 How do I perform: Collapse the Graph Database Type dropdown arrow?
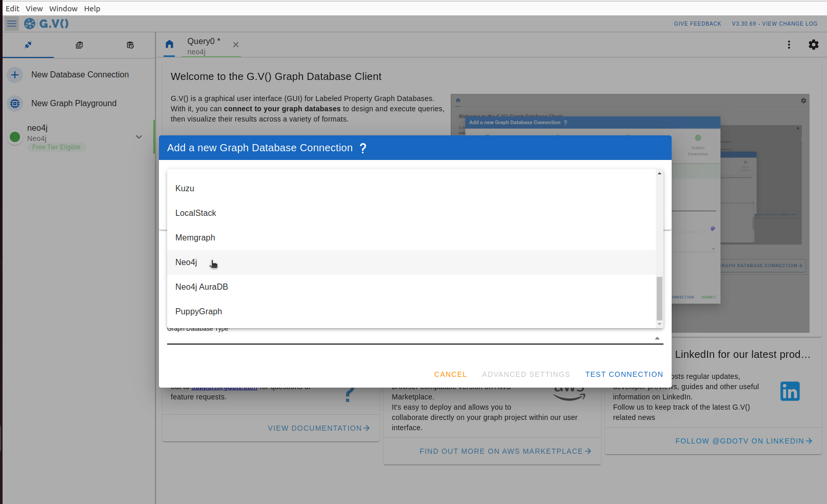(x=657, y=338)
